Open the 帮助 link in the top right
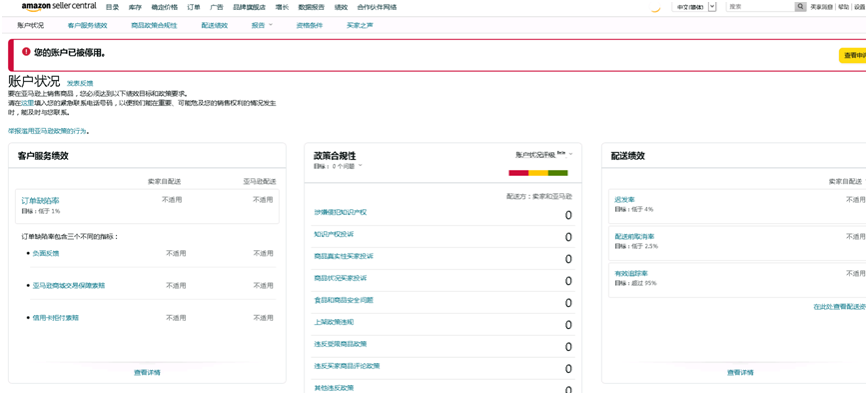The height and width of the screenshot is (395, 868). (x=843, y=7)
